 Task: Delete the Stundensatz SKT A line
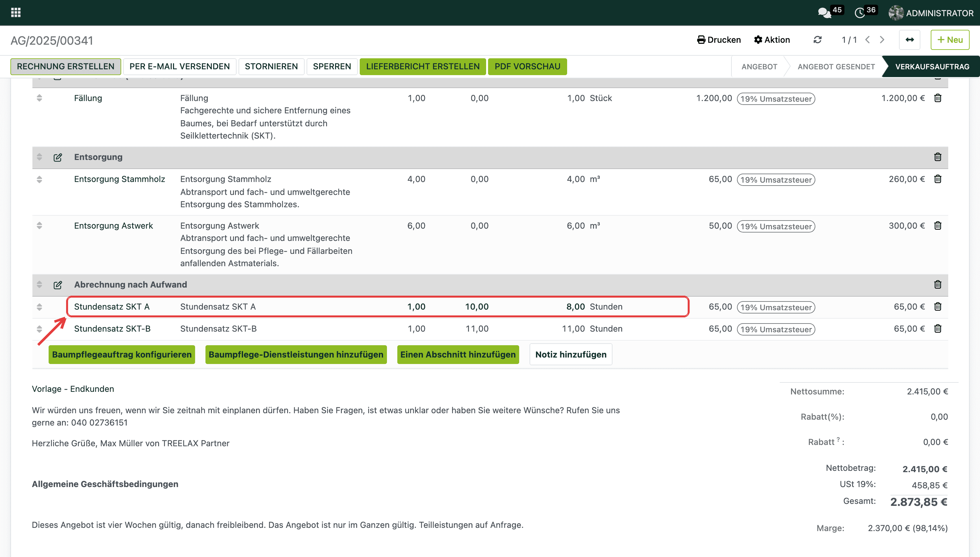coord(938,307)
